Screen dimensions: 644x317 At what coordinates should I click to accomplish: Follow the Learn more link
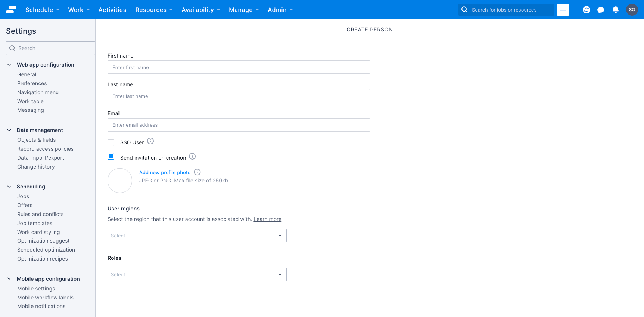tap(268, 219)
